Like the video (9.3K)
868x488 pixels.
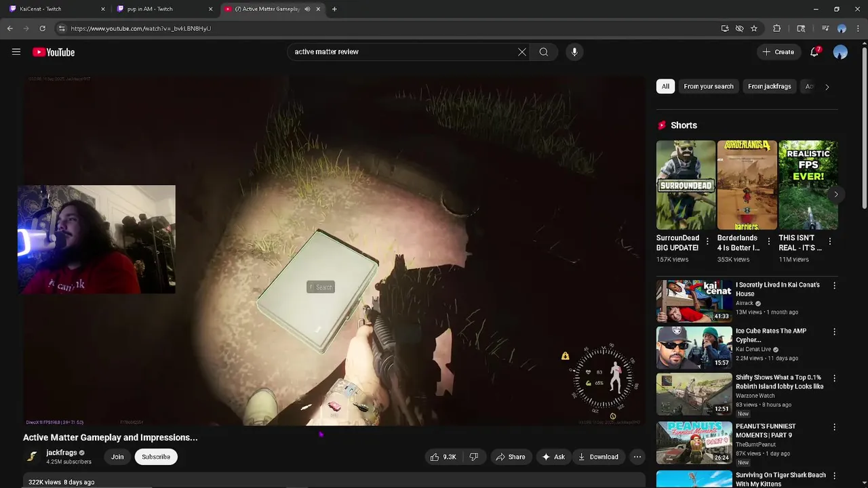click(443, 457)
